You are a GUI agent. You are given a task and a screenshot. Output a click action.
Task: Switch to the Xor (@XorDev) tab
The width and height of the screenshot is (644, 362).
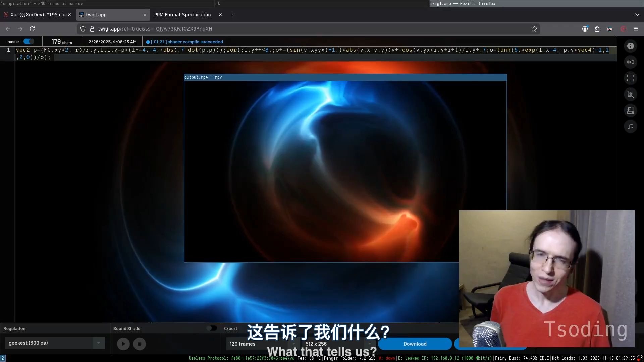tap(37, 15)
